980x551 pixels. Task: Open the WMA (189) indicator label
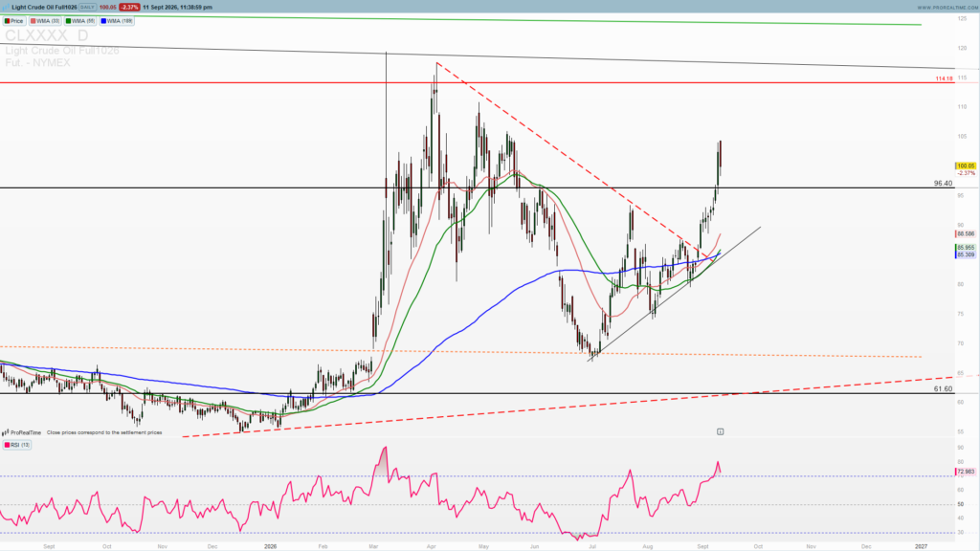pyautogui.click(x=117, y=21)
